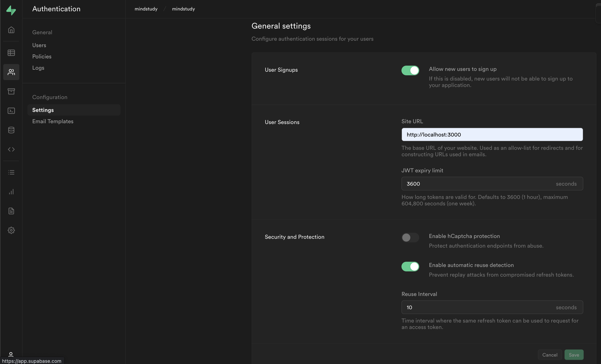Click Allow new users to sign up label

coord(463,69)
